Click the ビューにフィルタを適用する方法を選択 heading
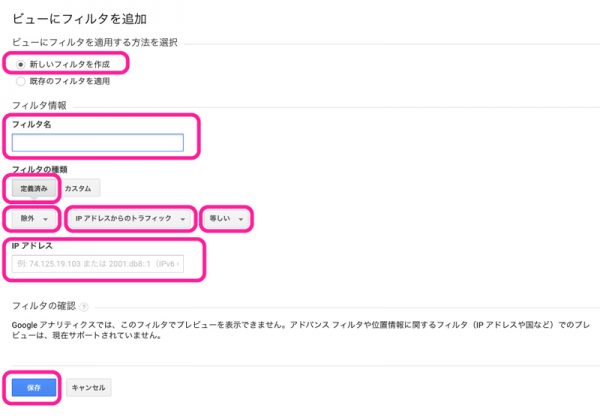Image resolution: width=600 pixels, height=420 pixels. [95, 42]
